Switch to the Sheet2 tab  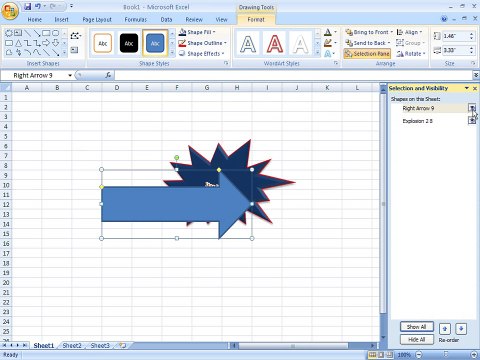point(72,345)
